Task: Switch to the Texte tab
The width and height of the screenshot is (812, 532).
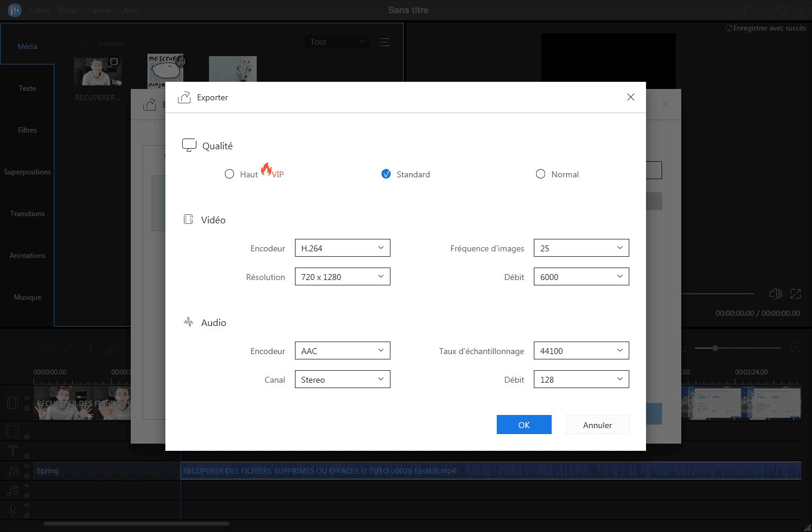Action: click(x=27, y=88)
